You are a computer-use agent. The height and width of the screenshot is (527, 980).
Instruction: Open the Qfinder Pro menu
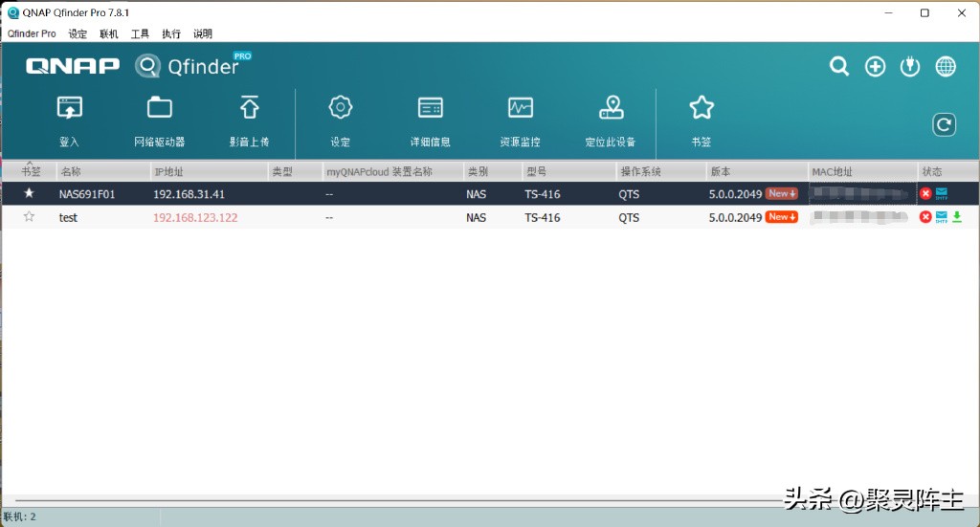point(32,33)
